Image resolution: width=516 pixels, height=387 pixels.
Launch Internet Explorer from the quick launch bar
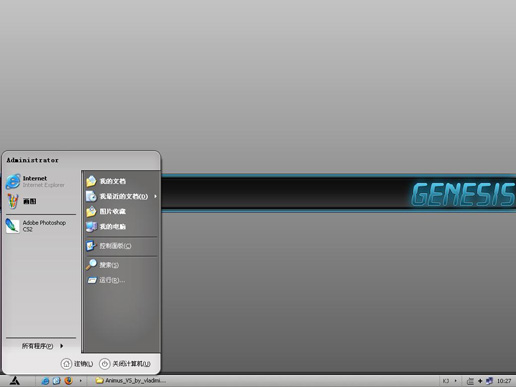45,381
